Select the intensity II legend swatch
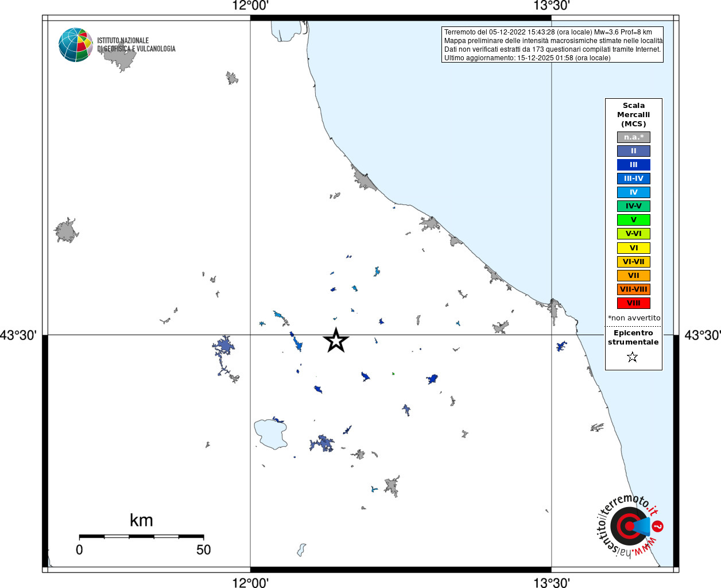The image size is (721, 588). (633, 151)
